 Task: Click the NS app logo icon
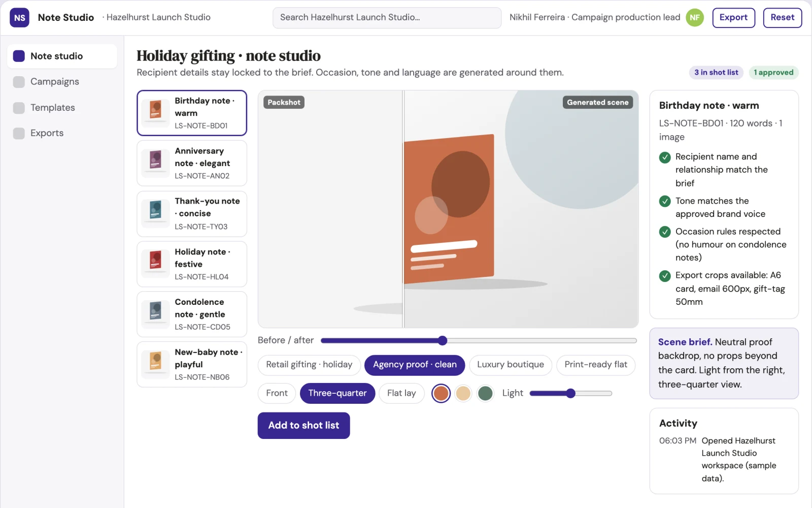point(19,17)
